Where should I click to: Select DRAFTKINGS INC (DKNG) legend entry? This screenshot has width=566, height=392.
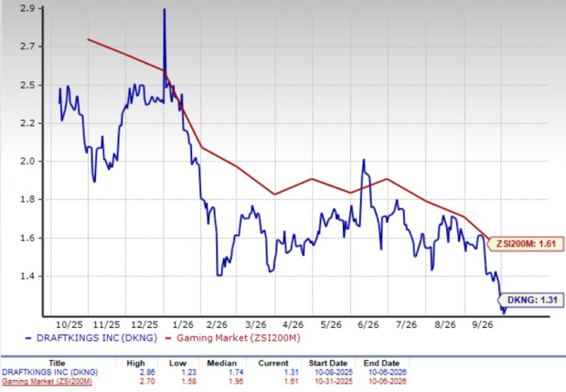[91, 338]
